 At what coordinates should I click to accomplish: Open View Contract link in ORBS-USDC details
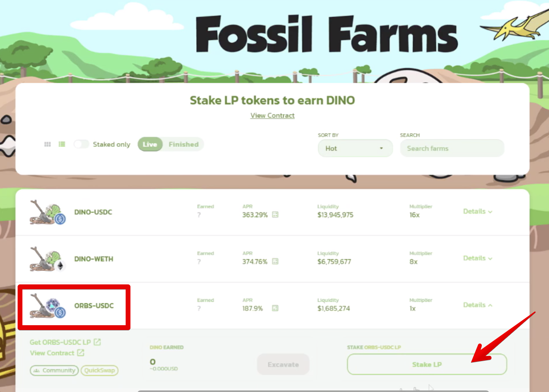pyautogui.click(x=57, y=353)
